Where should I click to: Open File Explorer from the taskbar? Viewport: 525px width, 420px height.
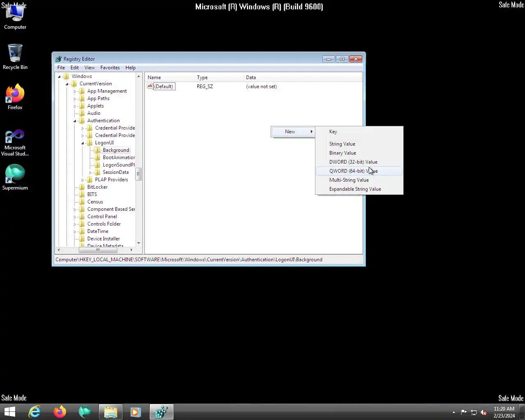coord(110,412)
